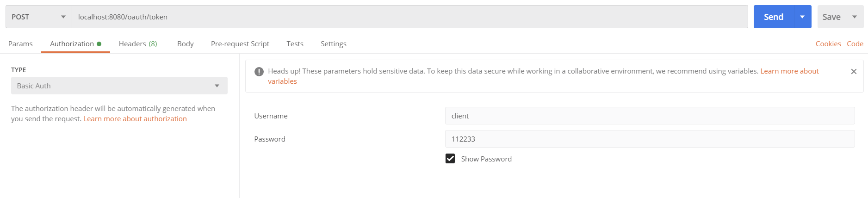Open the Basic Auth type dropdown

(119, 86)
